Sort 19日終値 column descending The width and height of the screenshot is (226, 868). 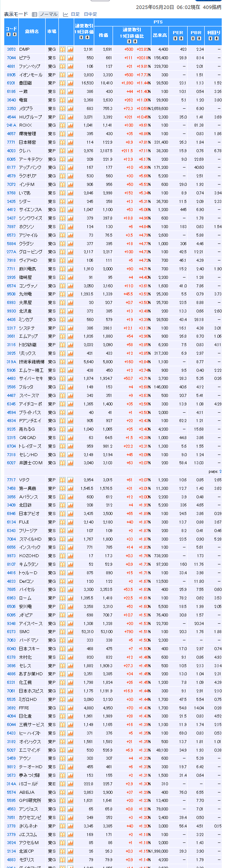(87, 37)
